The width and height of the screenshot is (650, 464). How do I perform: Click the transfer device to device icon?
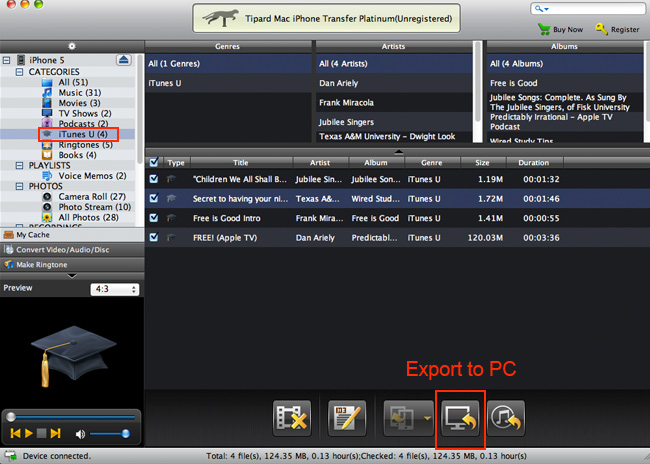[x=401, y=418]
